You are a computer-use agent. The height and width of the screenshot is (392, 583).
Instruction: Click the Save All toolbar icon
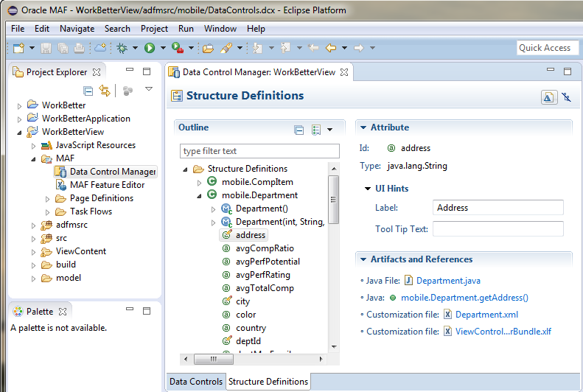pos(63,48)
